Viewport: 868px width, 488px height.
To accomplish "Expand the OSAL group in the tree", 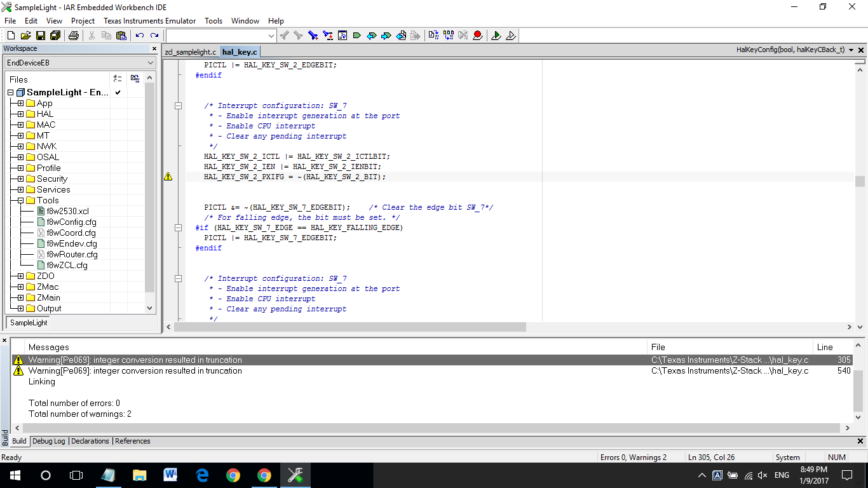I will (x=20, y=157).
